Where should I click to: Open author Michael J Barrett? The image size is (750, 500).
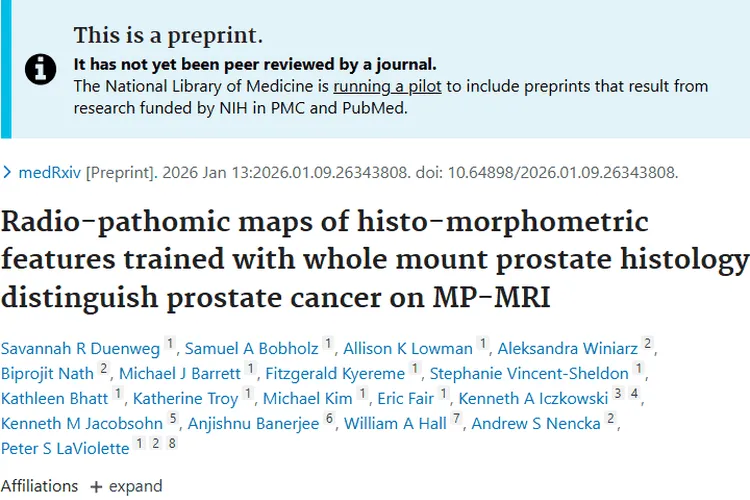pos(181,374)
